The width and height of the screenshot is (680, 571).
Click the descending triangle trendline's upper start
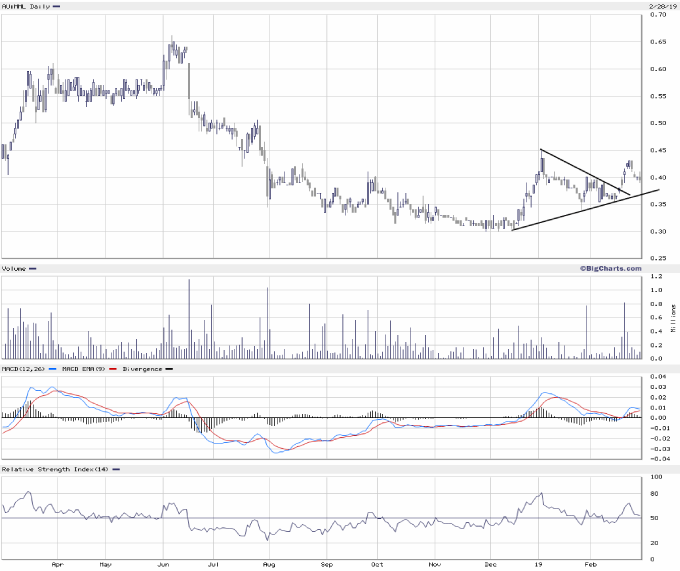pos(540,150)
